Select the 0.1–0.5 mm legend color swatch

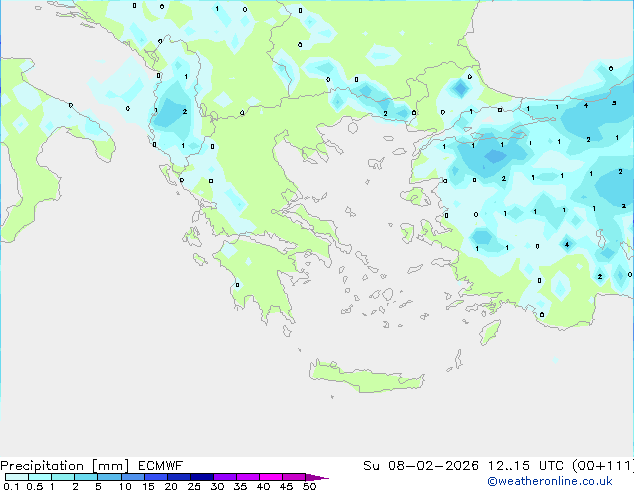(17, 477)
